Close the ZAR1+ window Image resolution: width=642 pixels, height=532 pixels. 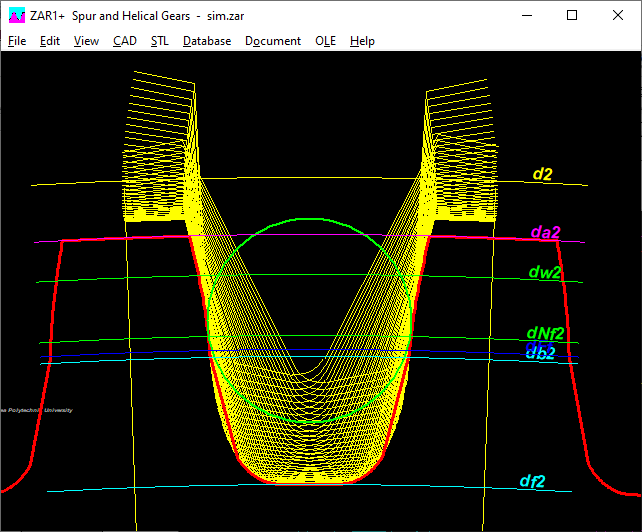618,16
